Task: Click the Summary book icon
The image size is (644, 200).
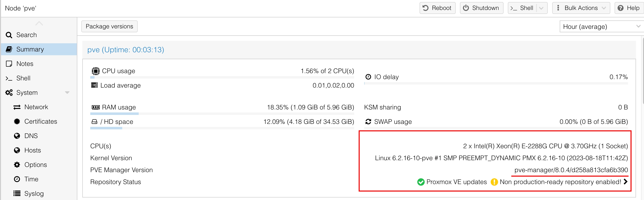Action: [9, 49]
